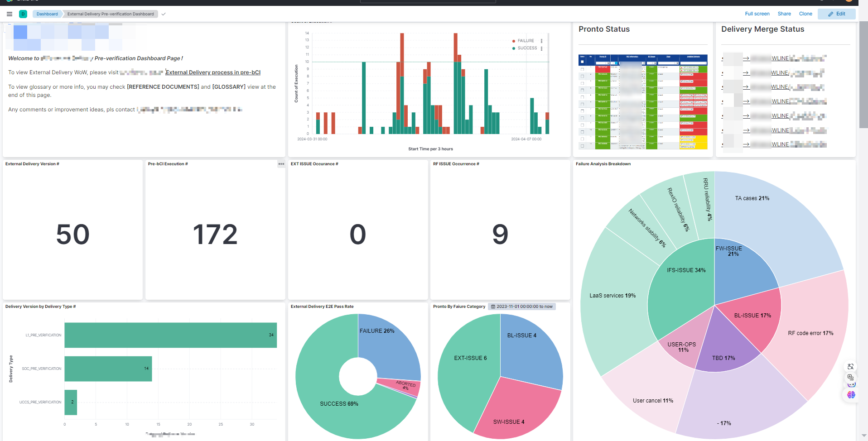This screenshot has width=868, height=441.
Task: Tick the header checkbox in Pronto Status table
Action: pos(582,62)
